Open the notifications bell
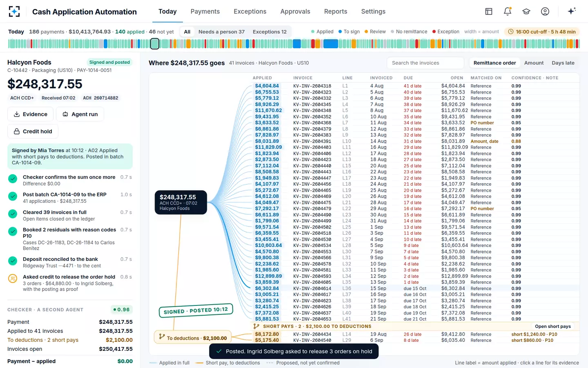The width and height of the screenshot is (588, 368). coord(508,11)
